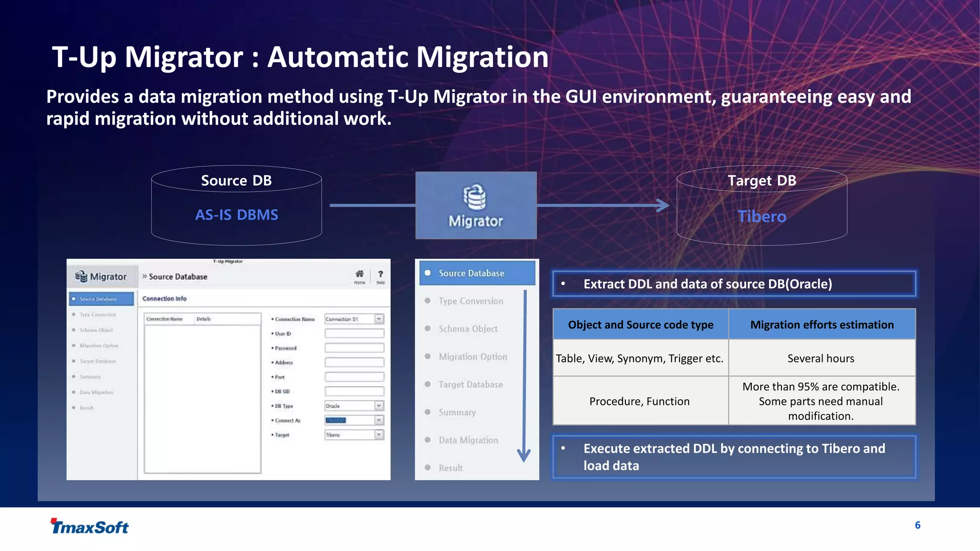Click the Address input field
This screenshot has width=980, height=551.
(354, 362)
